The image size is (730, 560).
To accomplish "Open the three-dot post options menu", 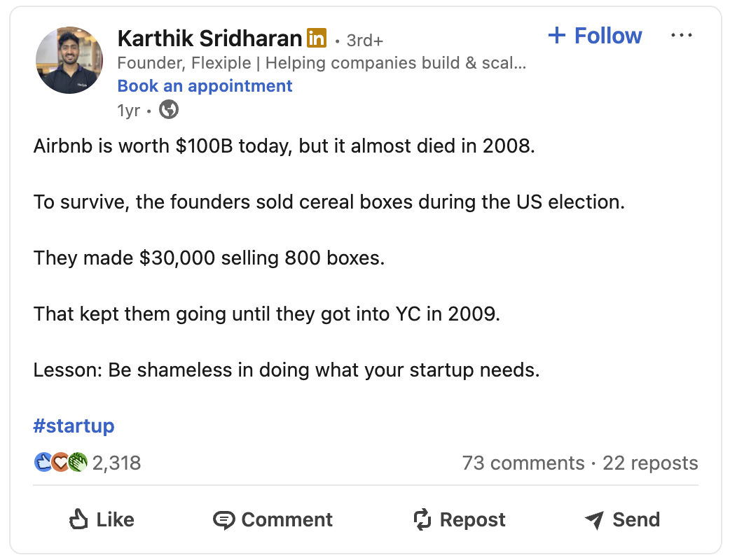I will [x=682, y=35].
